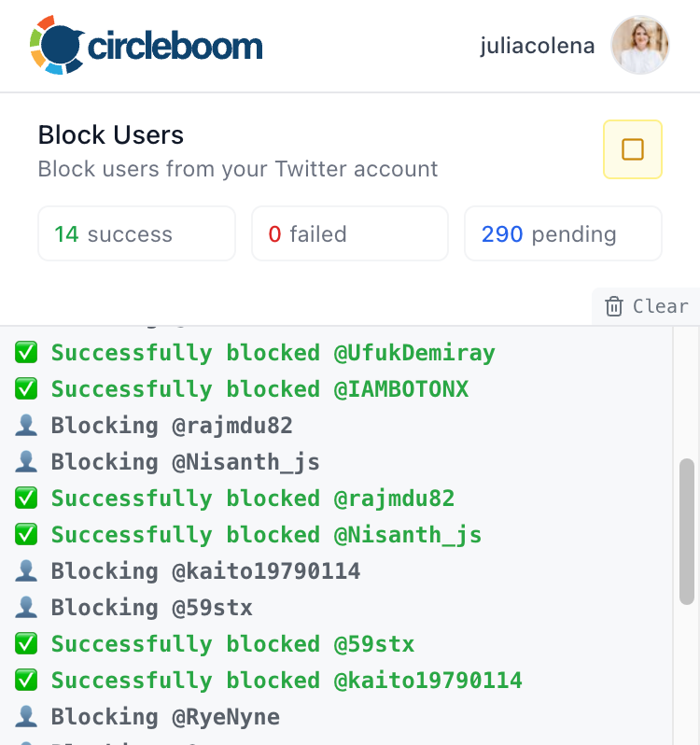Click user icon beside Blocking @kaito19790114
The height and width of the screenshot is (745, 700).
(x=26, y=571)
